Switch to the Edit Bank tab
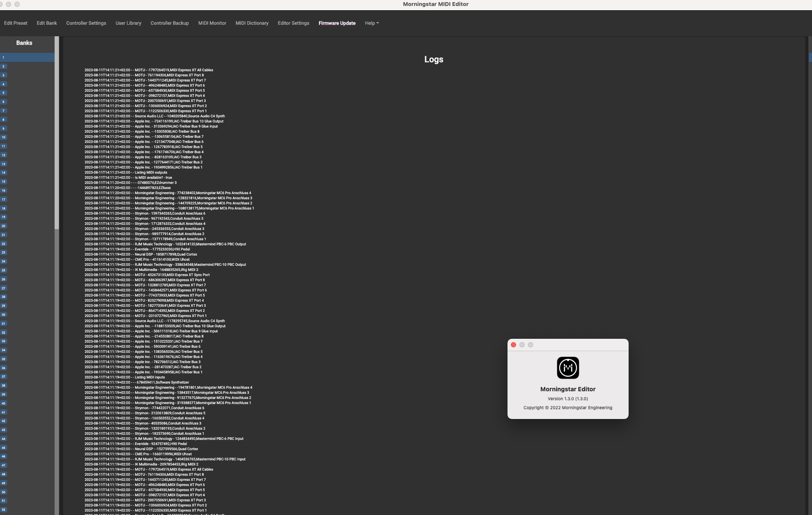This screenshot has height=515, width=812. [46, 23]
